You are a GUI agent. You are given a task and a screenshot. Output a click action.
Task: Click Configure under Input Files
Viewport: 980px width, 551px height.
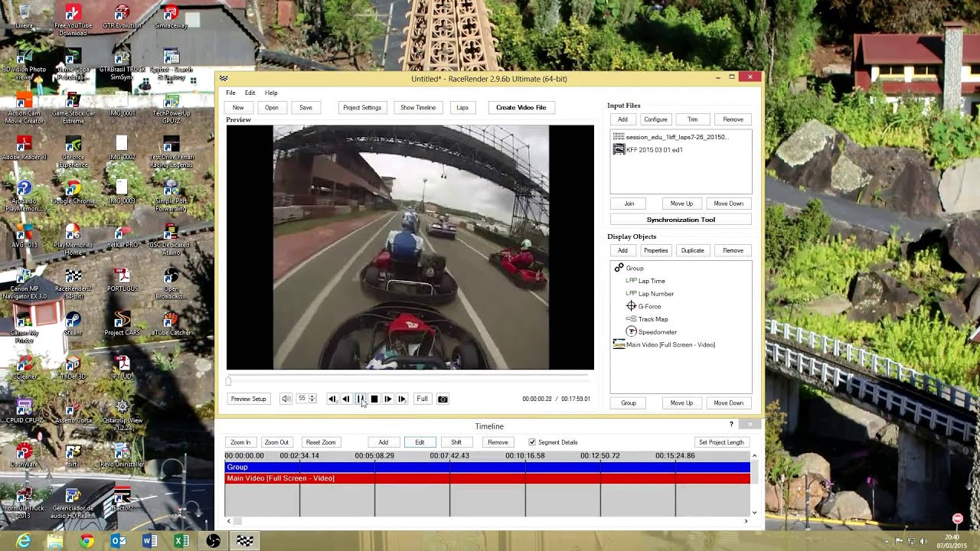click(x=655, y=119)
